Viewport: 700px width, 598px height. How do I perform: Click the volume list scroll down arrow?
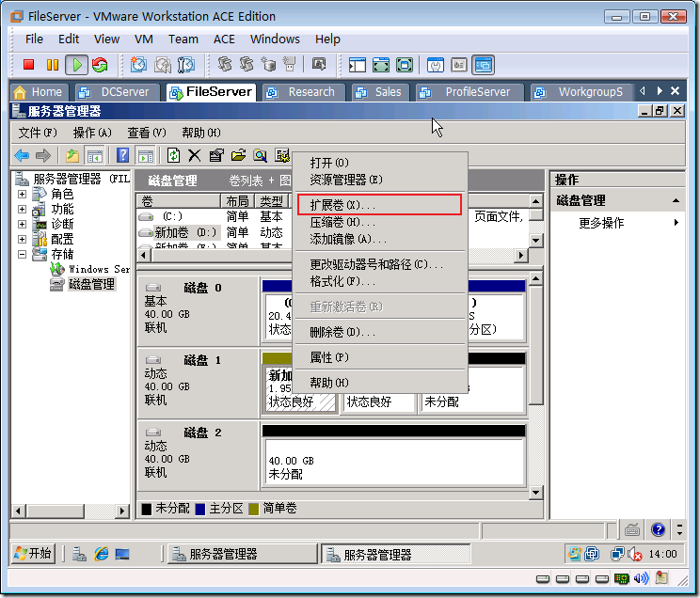point(536,241)
